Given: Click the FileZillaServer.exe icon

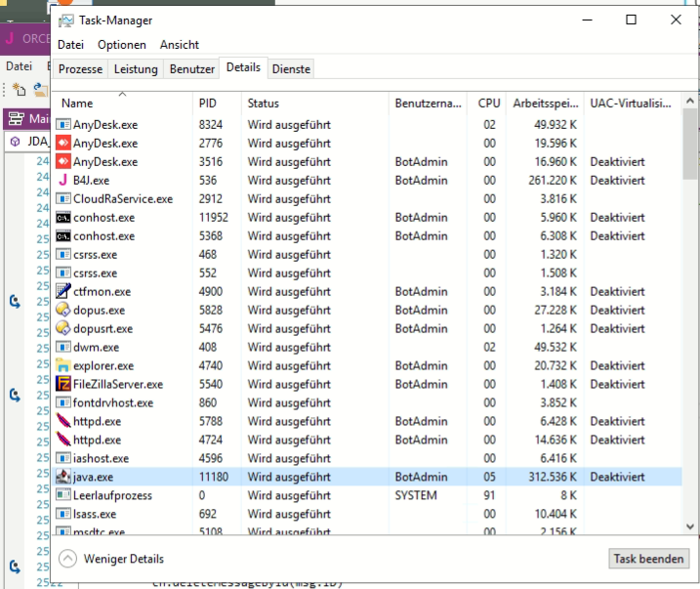Looking at the screenshot, I should pyautogui.click(x=63, y=384).
